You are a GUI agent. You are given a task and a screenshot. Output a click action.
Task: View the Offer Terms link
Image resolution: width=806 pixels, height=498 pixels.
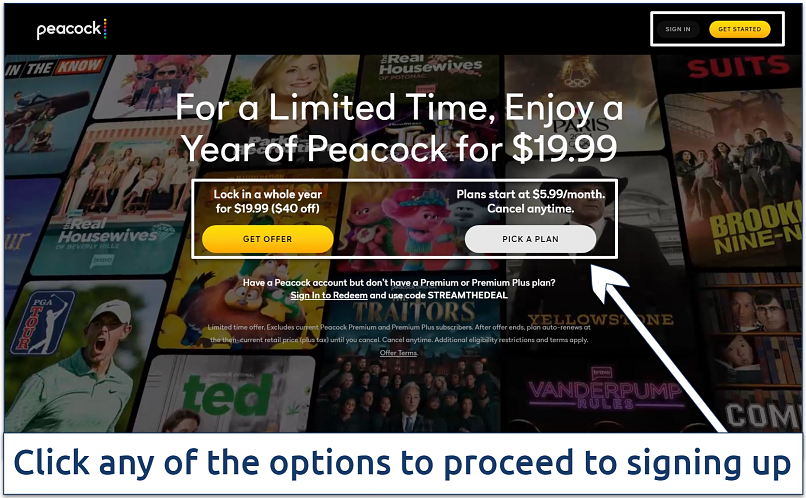point(398,353)
